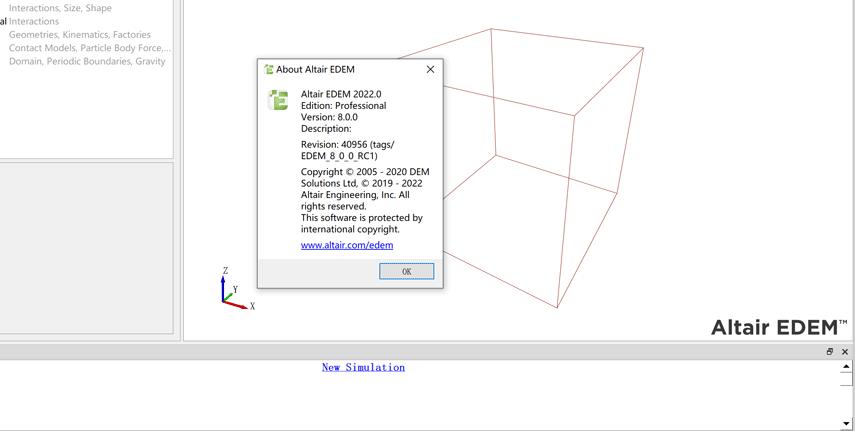Click the scrollbar down arrow in bottom panel

tap(846, 423)
